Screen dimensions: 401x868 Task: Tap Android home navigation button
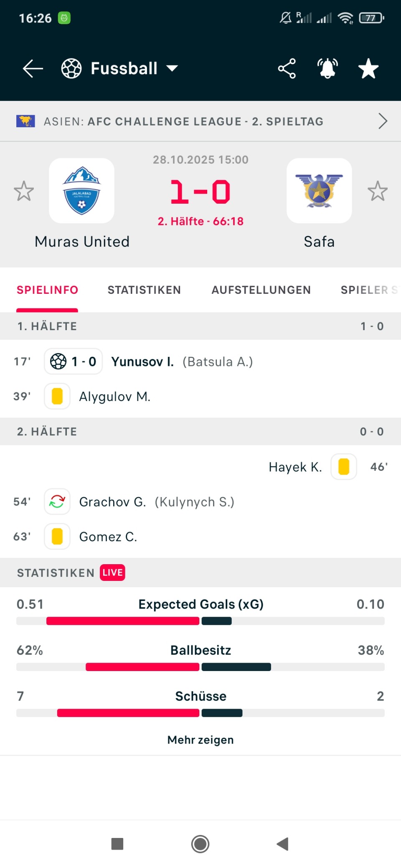(200, 844)
